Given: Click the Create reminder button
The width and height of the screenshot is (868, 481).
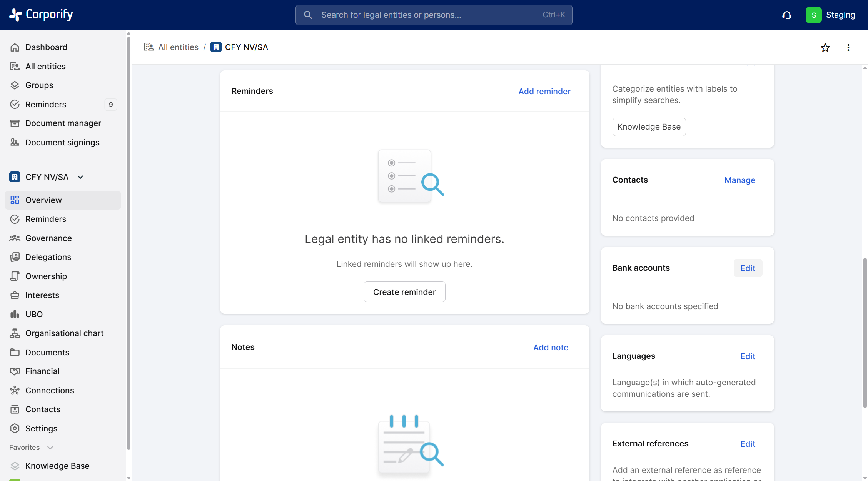Looking at the screenshot, I should click(x=404, y=292).
